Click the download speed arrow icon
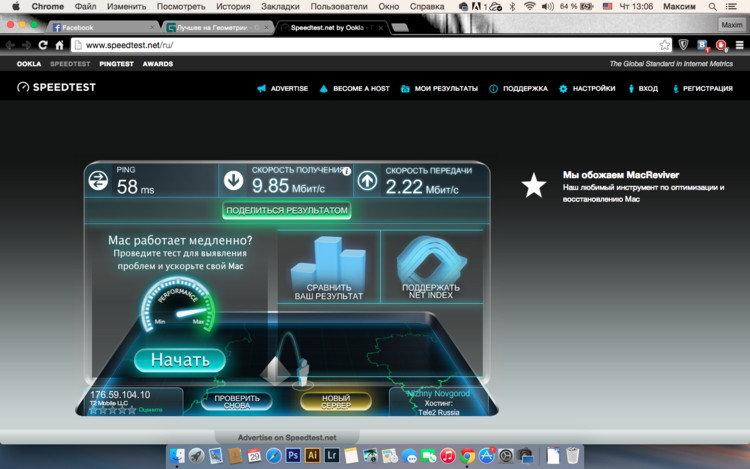 coord(233,180)
